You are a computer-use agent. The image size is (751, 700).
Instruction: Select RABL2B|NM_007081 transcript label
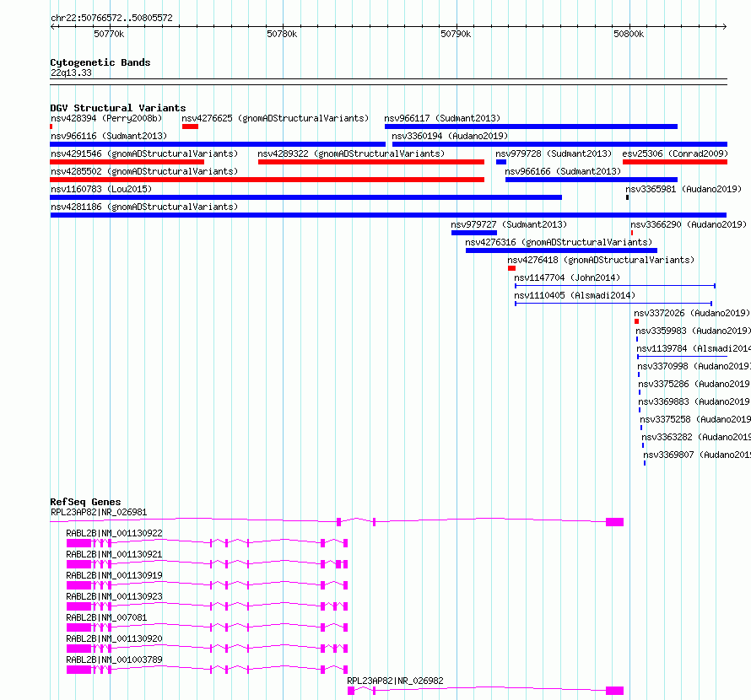coord(106,617)
